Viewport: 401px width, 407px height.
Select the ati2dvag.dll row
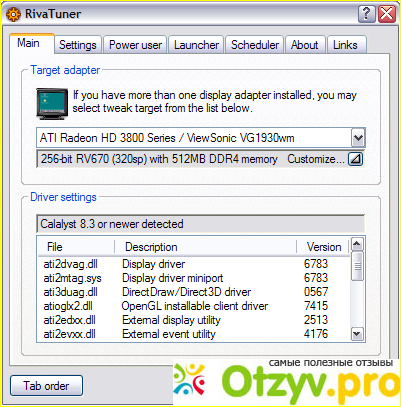(x=194, y=264)
